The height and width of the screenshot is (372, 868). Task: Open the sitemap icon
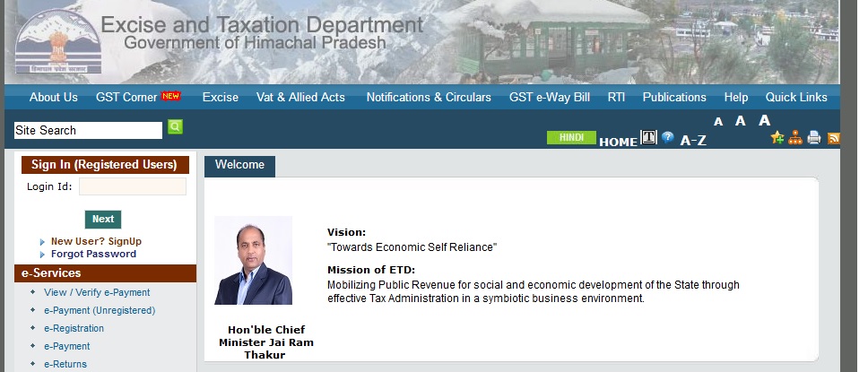click(x=794, y=137)
